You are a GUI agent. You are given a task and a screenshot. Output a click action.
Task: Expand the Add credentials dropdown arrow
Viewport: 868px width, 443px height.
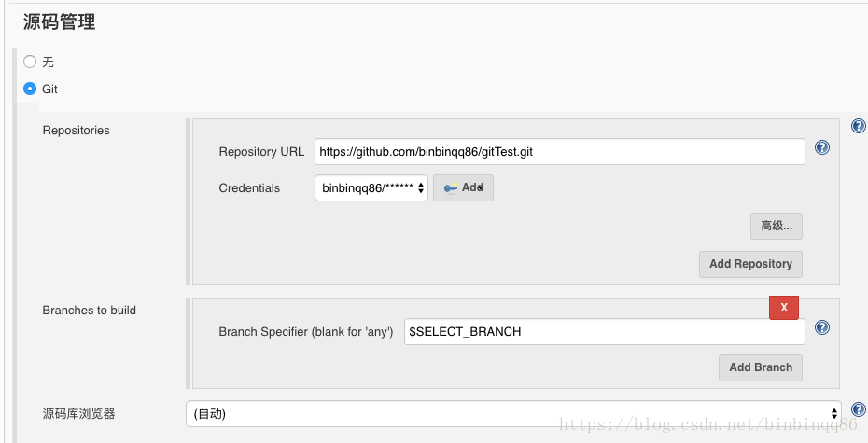coord(483,188)
